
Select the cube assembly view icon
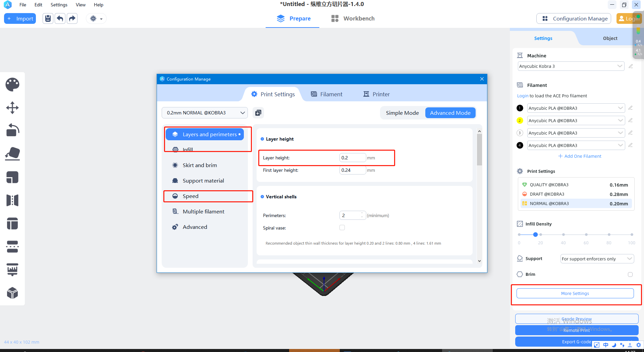tap(12, 293)
